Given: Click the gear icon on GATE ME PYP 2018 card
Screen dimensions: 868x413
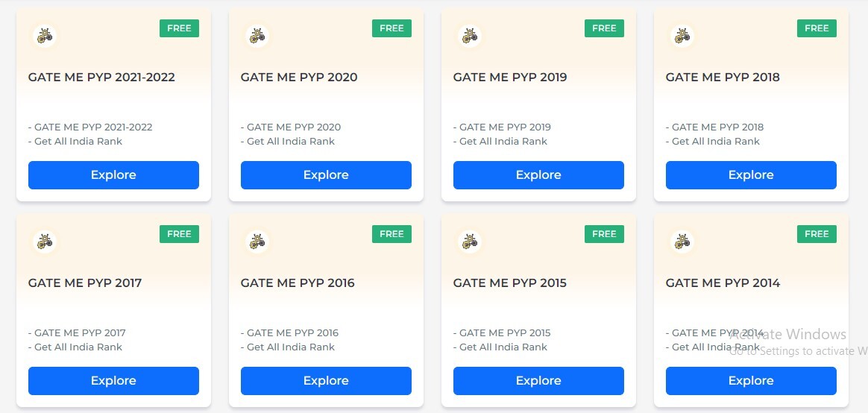Looking at the screenshot, I should pos(682,36).
